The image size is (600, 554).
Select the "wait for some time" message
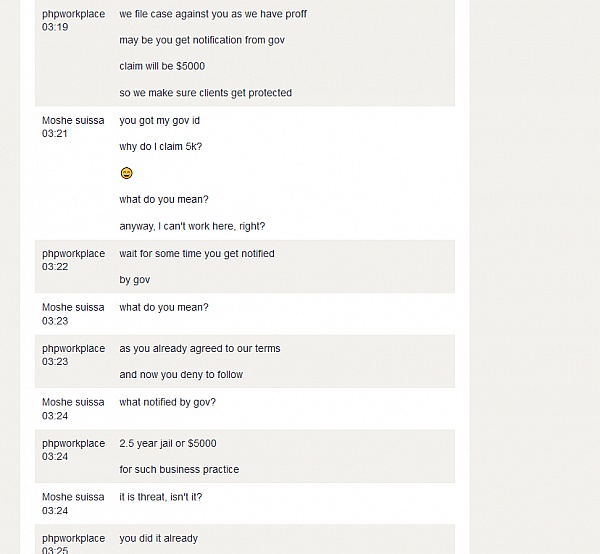pyautogui.click(x=197, y=254)
